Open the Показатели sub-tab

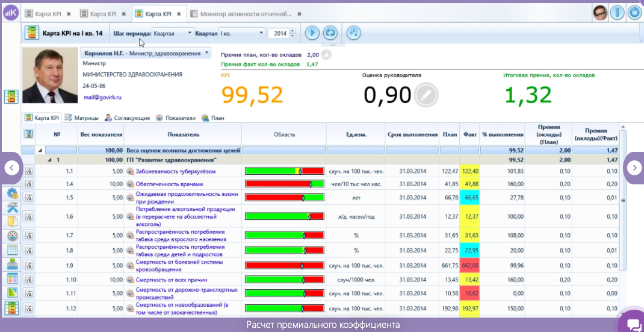(x=176, y=117)
